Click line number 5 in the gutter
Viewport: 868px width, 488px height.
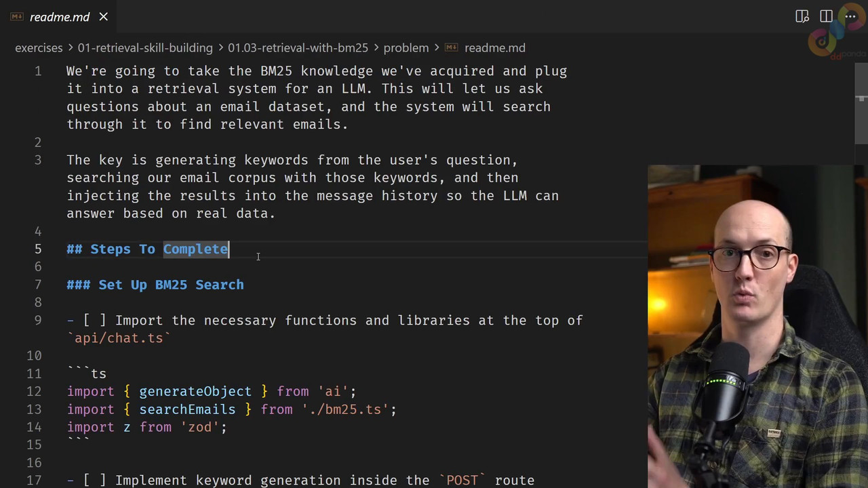pyautogui.click(x=38, y=249)
